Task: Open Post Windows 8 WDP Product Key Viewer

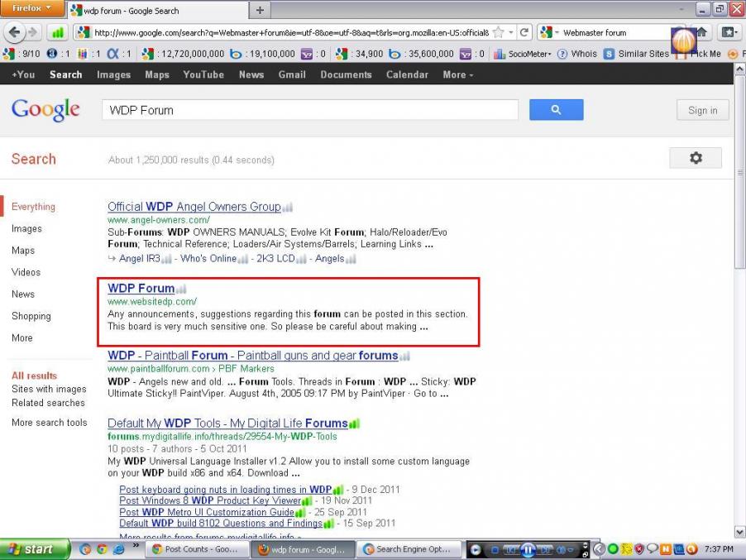Action: (x=210, y=500)
